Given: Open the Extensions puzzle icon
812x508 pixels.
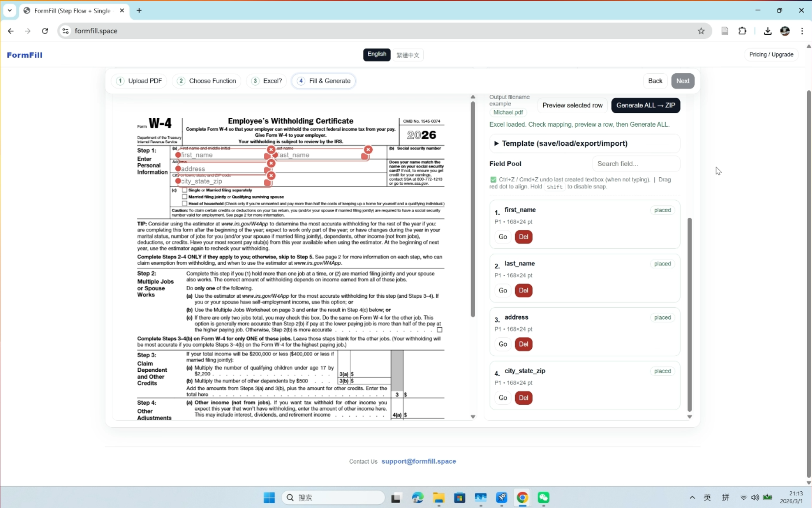Looking at the screenshot, I should (x=742, y=31).
